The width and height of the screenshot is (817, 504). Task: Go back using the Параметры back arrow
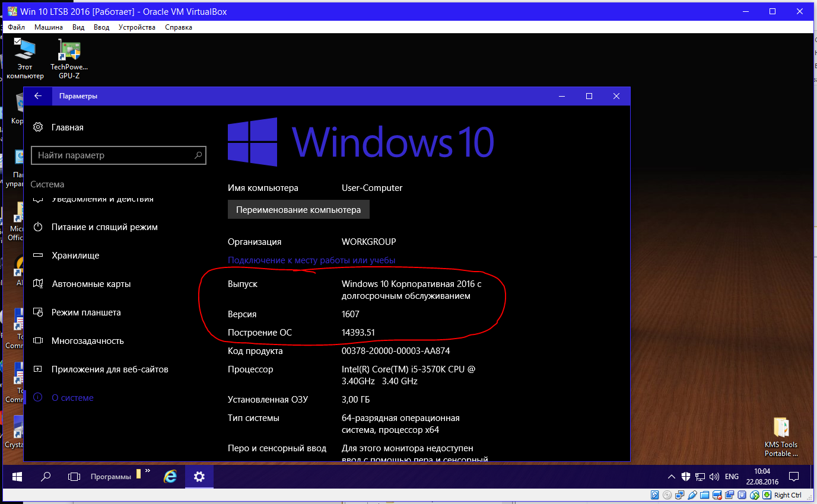click(38, 96)
